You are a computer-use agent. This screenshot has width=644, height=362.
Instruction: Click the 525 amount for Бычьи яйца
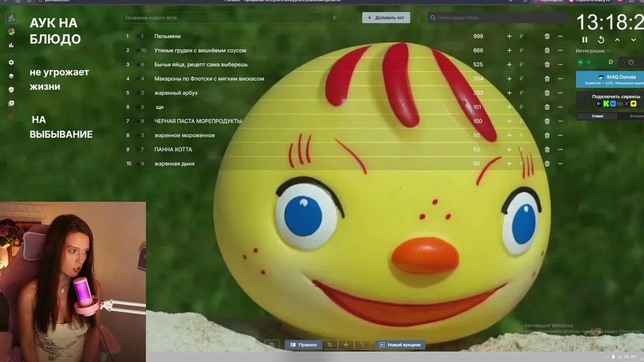pyautogui.click(x=478, y=64)
